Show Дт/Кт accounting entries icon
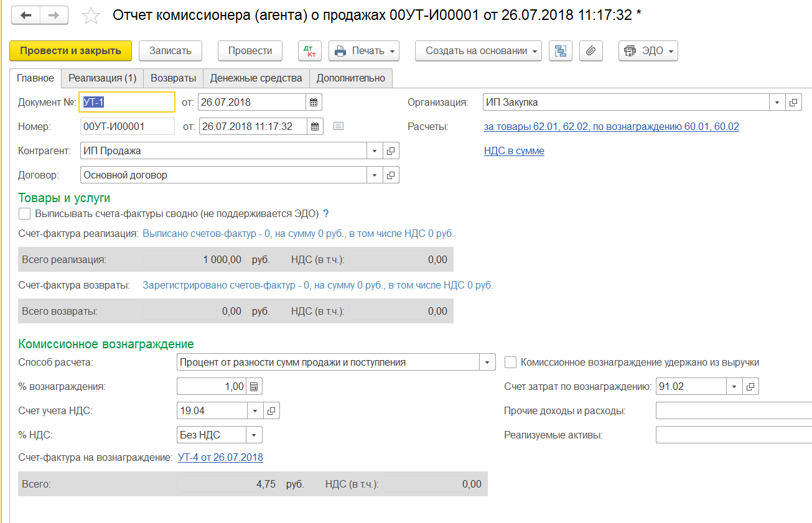 [x=310, y=51]
